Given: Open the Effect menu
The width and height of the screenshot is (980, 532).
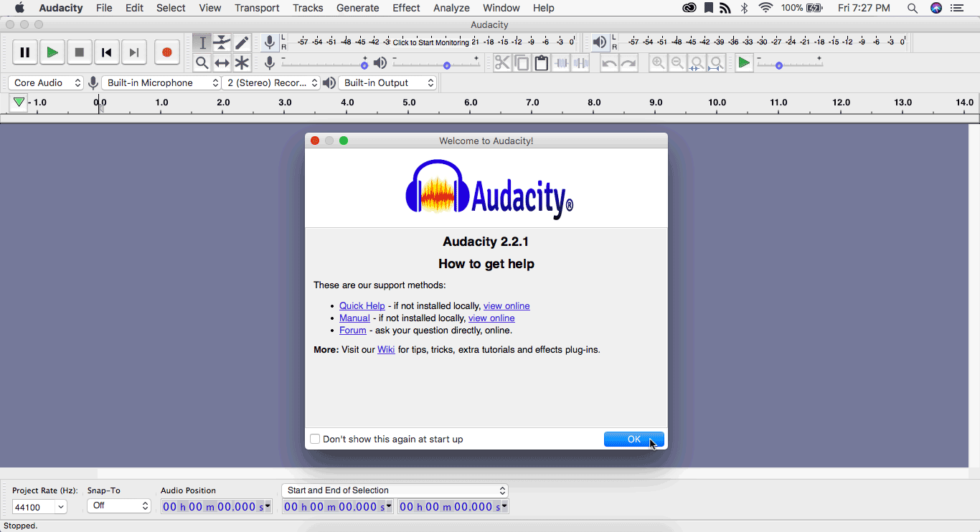Looking at the screenshot, I should (406, 8).
